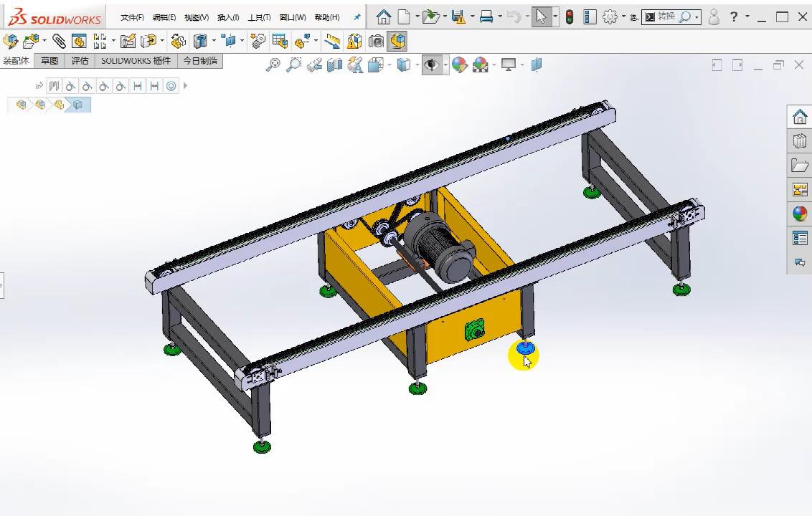
Task: Switch to the 今日制造 tab
Action: (x=200, y=60)
